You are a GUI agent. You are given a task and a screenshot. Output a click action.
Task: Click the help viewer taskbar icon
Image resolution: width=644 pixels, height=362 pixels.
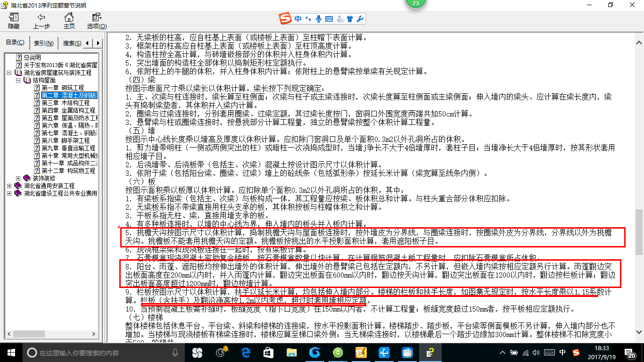pyautogui.click(x=430, y=353)
